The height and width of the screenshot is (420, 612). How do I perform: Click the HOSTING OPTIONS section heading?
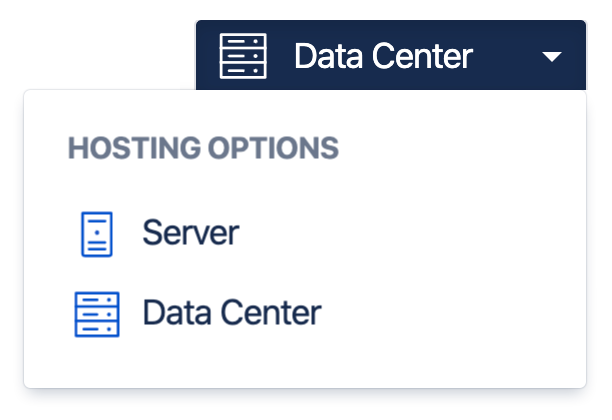pos(203,149)
